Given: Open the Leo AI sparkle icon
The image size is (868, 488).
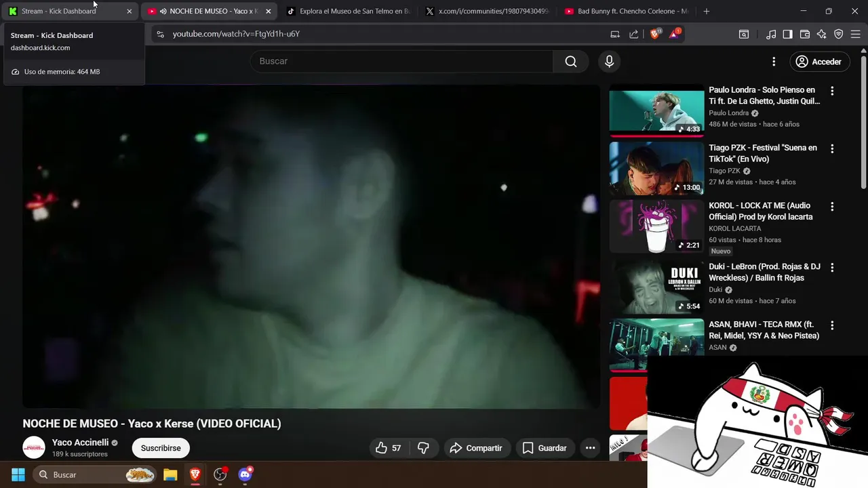Looking at the screenshot, I should pyautogui.click(x=822, y=34).
